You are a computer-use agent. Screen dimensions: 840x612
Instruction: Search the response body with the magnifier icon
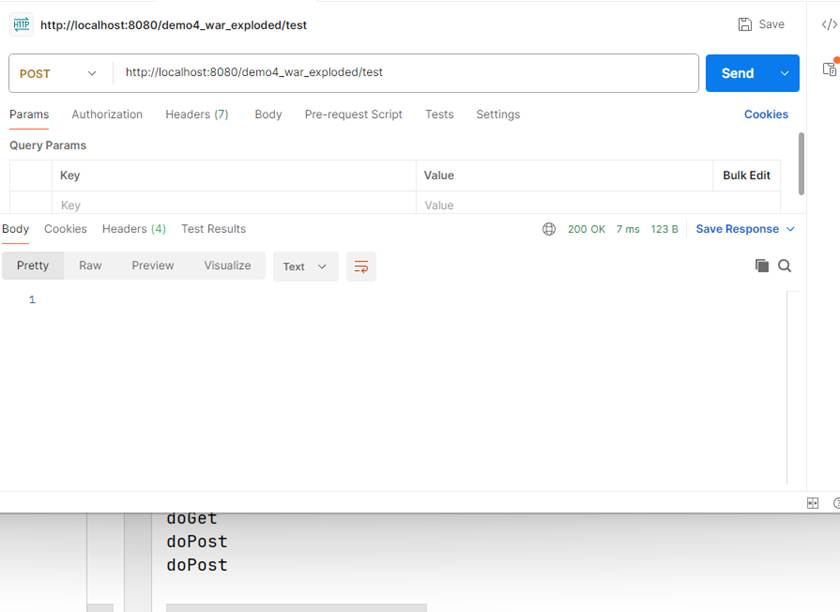pos(784,266)
